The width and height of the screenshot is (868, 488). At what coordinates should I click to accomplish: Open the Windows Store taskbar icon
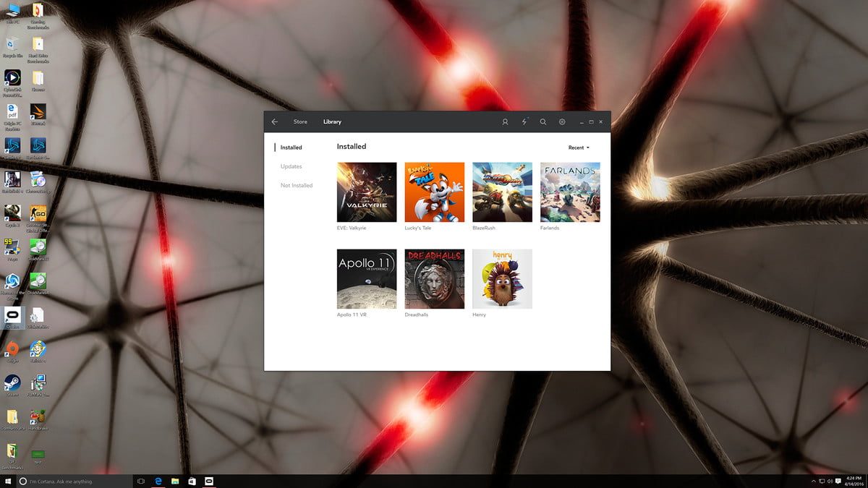click(x=192, y=481)
